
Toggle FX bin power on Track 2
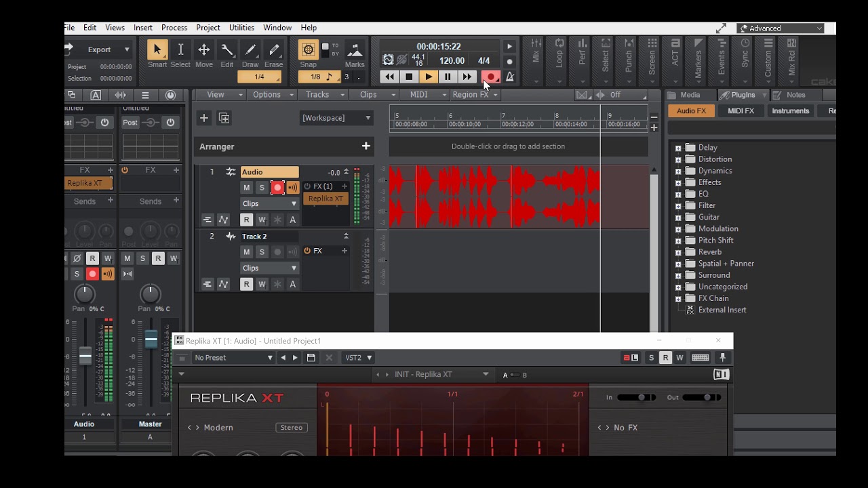[x=307, y=251]
